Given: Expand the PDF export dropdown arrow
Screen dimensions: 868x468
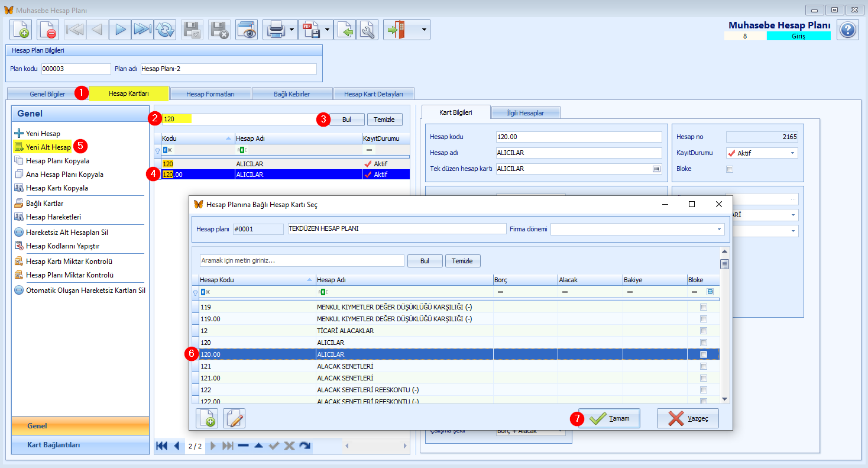Looking at the screenshot, I should coord(328,30).
